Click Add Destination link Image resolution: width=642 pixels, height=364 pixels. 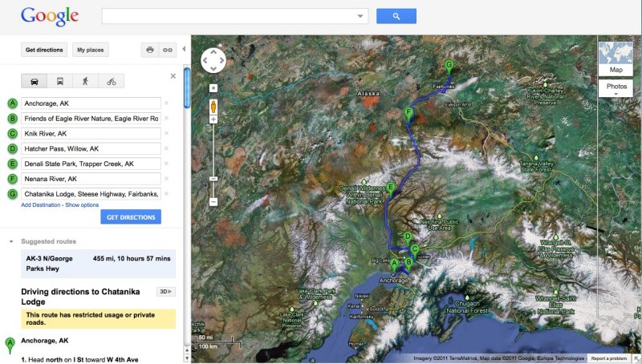(x=41, y=205)
